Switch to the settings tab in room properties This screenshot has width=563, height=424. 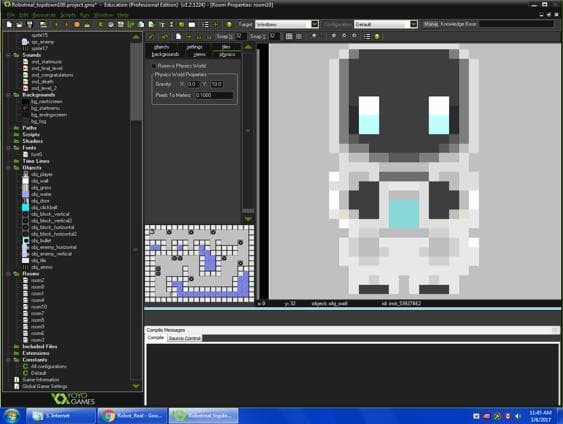click(x=194, y=47)
